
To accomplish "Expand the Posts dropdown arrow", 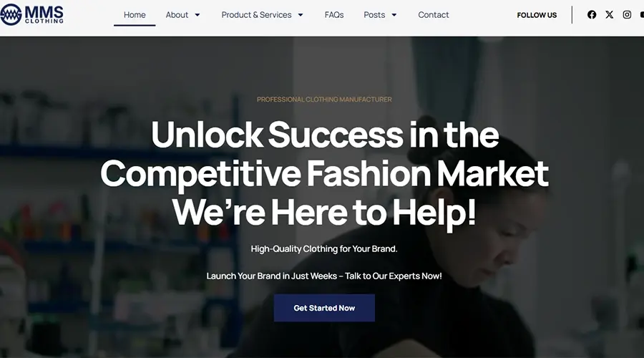I will [394, 15].
